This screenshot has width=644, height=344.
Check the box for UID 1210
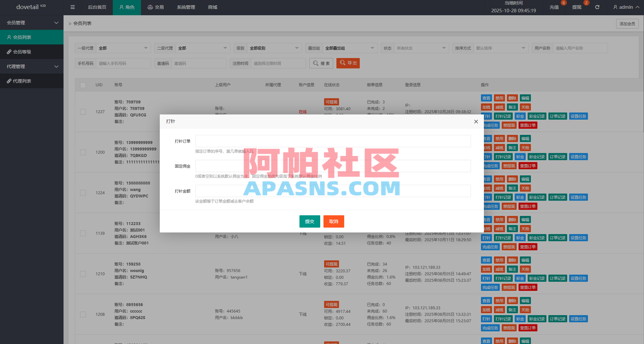tap(83, 274)
